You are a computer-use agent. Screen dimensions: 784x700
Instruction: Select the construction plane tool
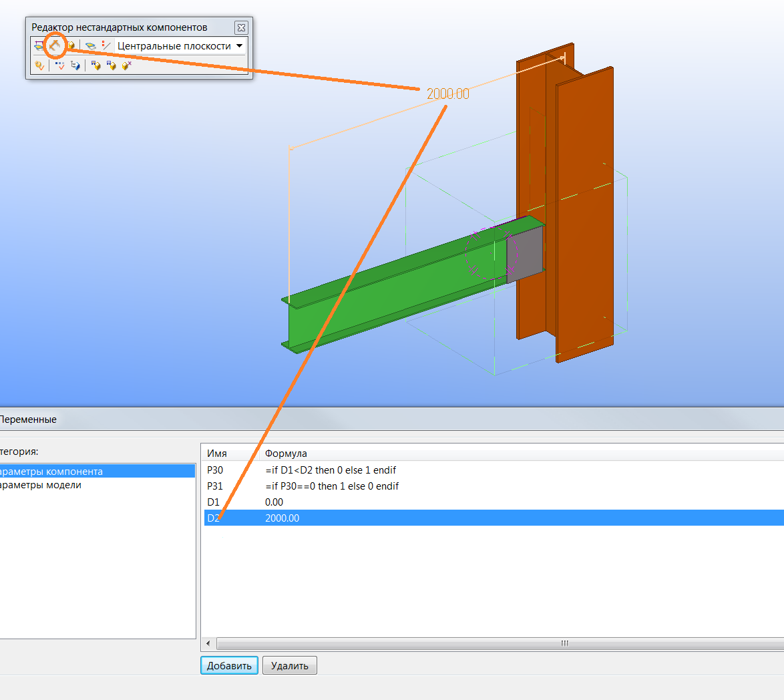(90, 46)
